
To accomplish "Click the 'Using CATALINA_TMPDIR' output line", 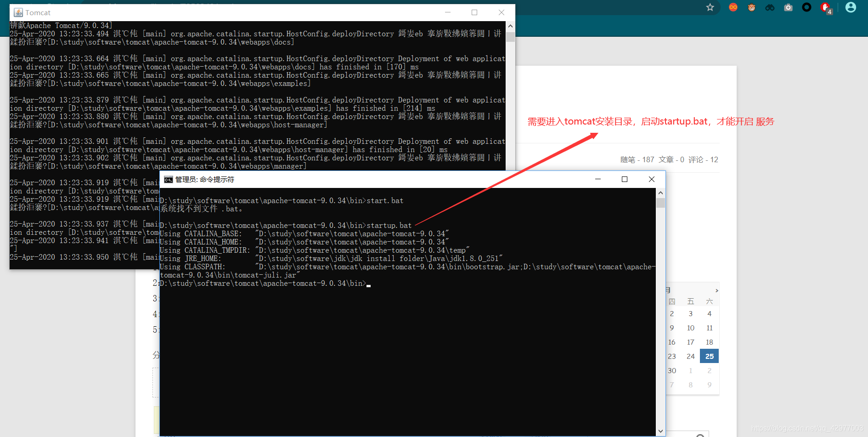I will (315, 250).
